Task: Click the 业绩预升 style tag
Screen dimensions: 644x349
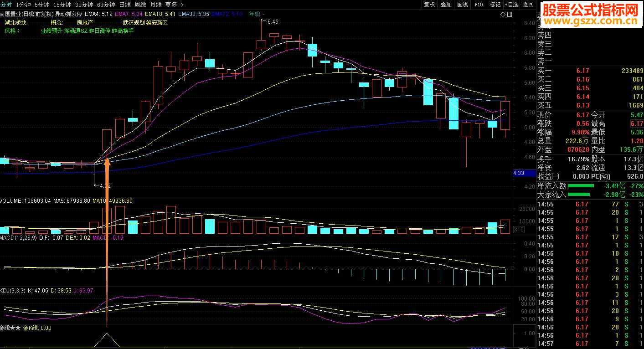Action: (52, 31)
